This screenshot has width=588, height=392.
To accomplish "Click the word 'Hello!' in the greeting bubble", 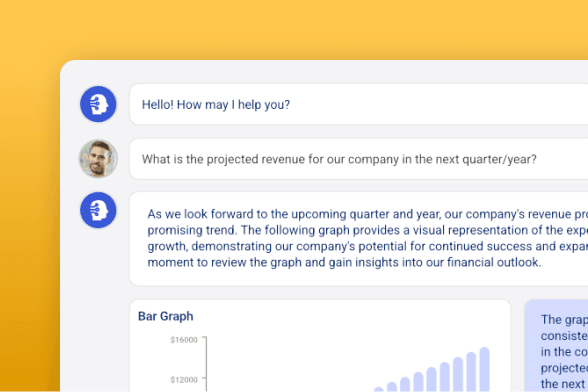I will (x=158, y=104).
